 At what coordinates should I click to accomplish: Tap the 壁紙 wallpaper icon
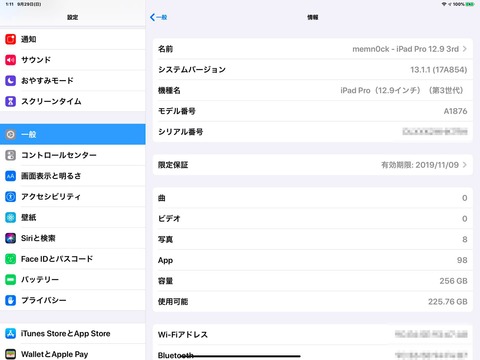(10, 217)
